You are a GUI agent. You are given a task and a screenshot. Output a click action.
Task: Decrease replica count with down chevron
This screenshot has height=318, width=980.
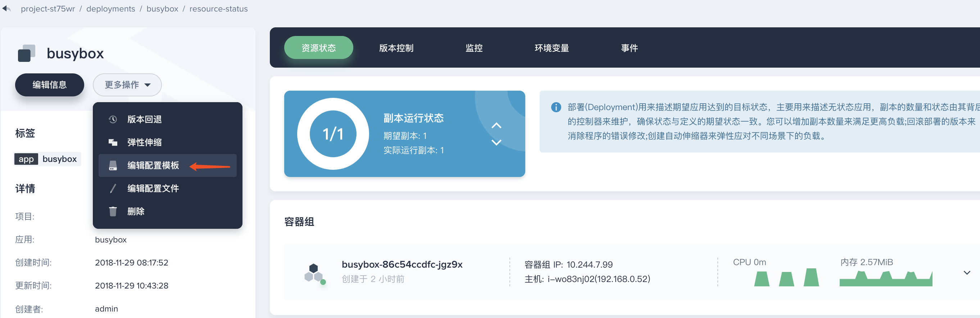tap(496, 142)
